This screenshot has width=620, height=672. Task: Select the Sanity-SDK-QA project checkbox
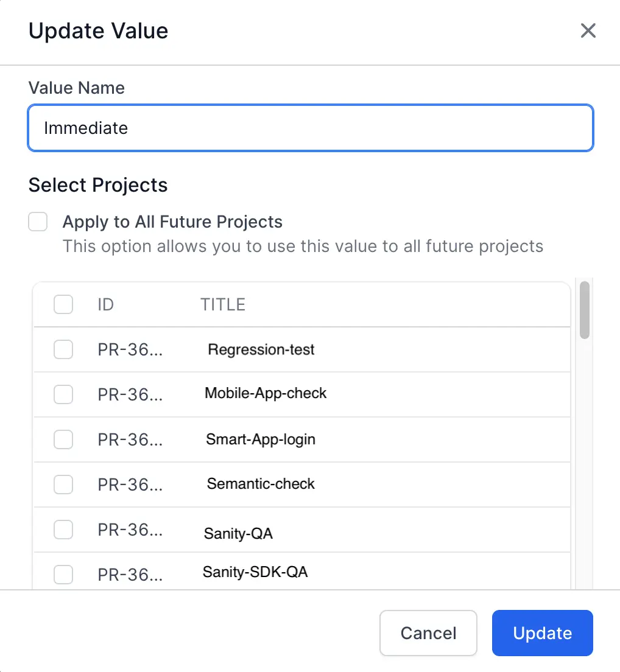(x=63, y=574)
